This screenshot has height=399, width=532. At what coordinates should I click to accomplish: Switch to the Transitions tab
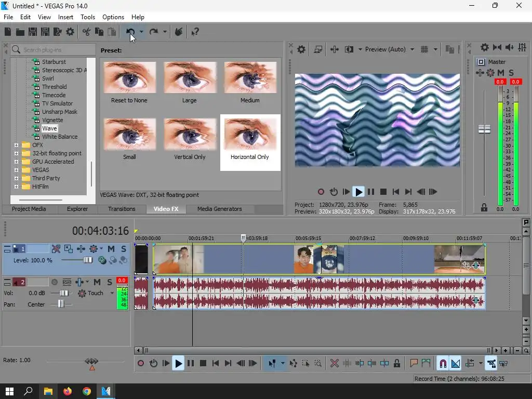(122, 209)
